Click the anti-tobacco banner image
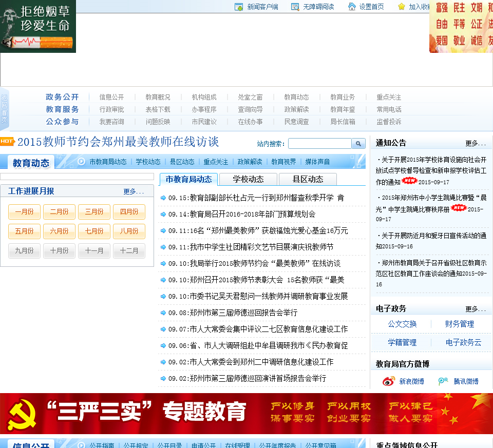The width and height of the screenshot is (493, 448). 38,26
